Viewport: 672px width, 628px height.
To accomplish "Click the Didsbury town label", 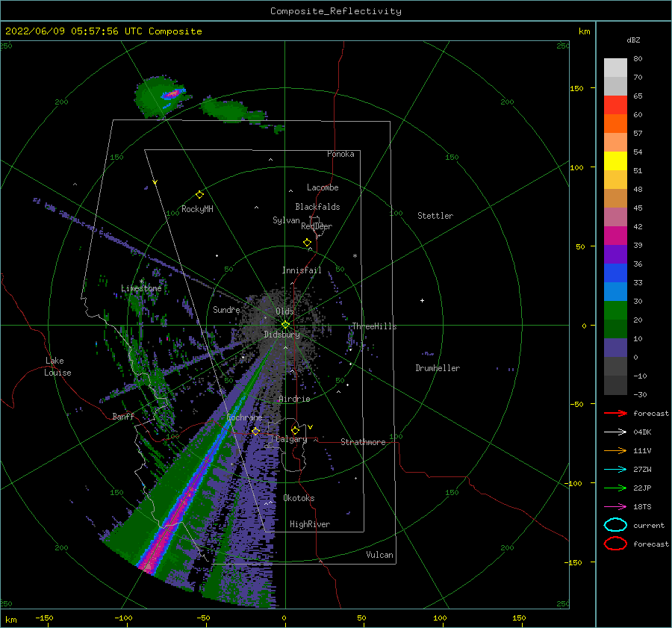I will [x=281, y=335].
